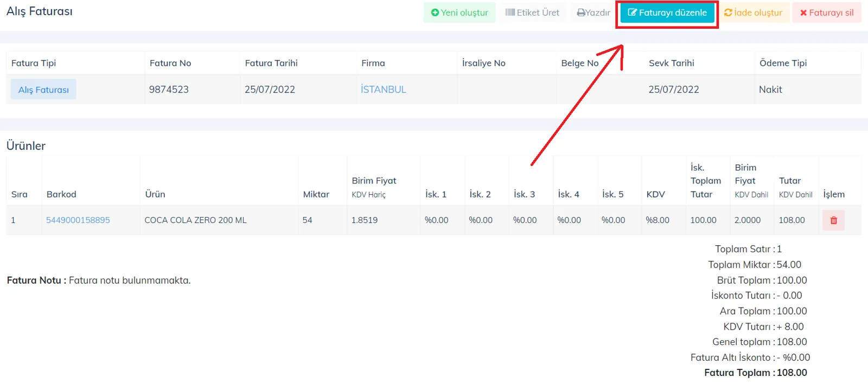Click the Ürünler section heading
The width and height of the screenshot is (868, 383).
pos(26,146)
